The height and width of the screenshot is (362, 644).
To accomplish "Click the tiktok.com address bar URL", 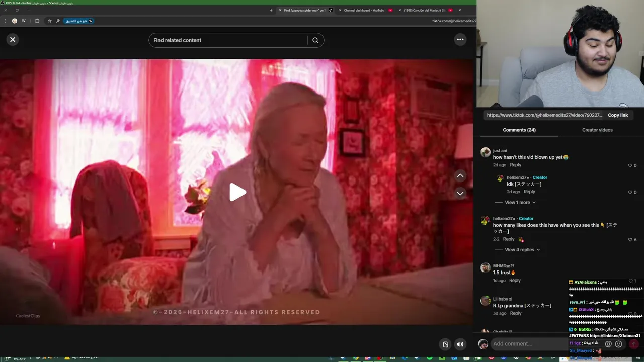I will click(x=454, y=21).
